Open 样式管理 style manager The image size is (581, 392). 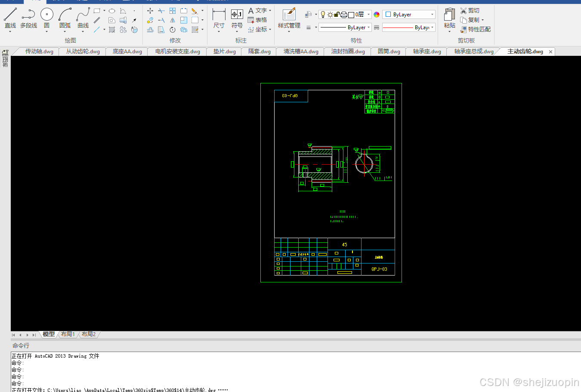[289, 19]
